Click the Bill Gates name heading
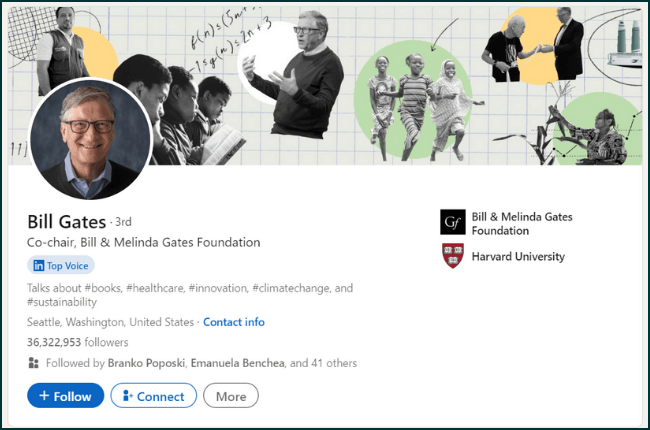 pos(68,220)
